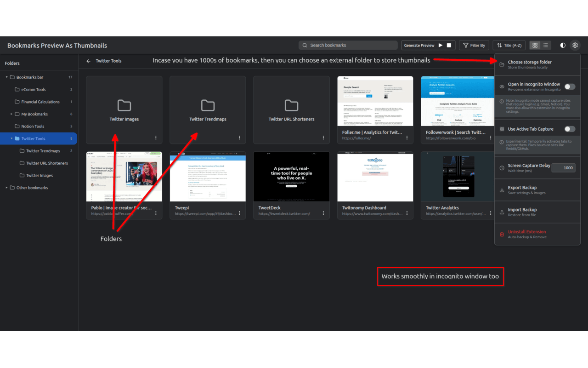Open the Title (A-Z) sort dropdown
This screenshot has height=368, width=588.
pos(509,45)
